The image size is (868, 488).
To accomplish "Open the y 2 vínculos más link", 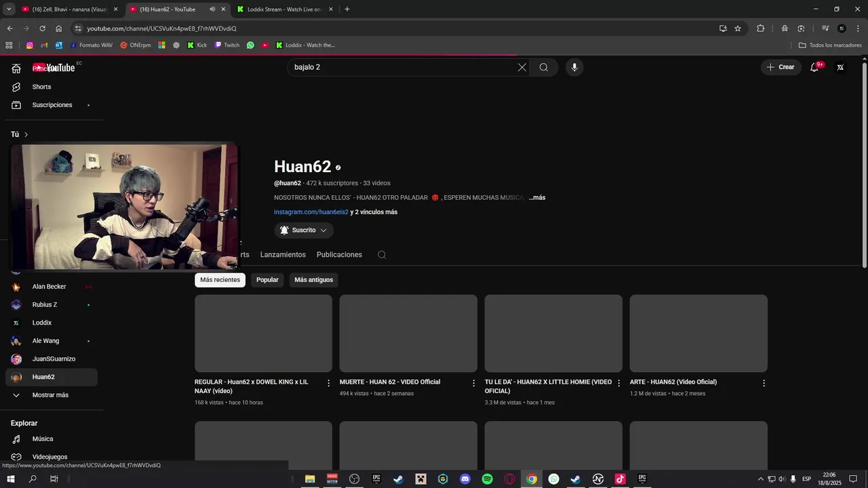I will point(374,212).
